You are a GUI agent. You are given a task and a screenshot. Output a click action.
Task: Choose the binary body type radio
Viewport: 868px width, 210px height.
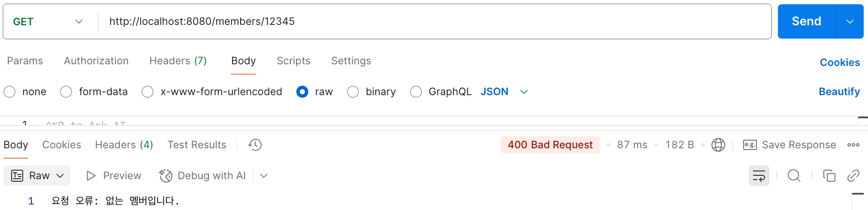(353, 92)
